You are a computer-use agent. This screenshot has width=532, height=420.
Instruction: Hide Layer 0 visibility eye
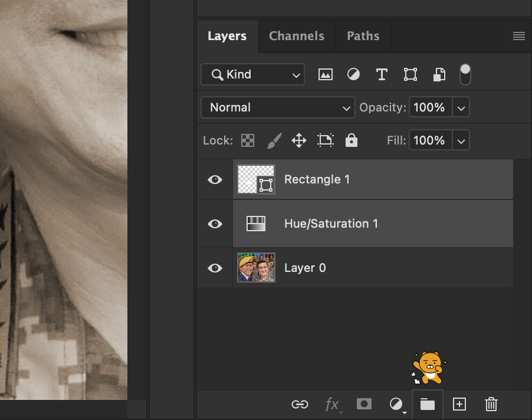[x=215, y=268]
